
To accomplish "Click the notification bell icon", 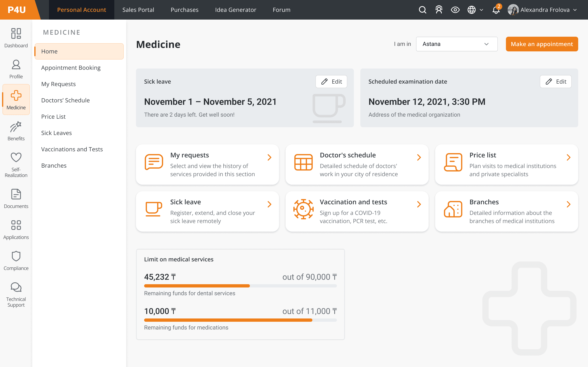I will [x=496, y=10].
